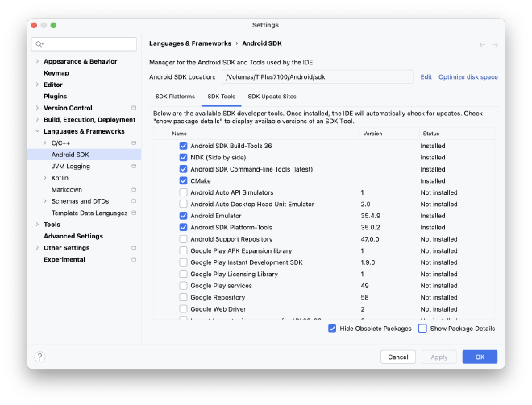Screen dimensions: 532x405
Task: Click the search magnifier icon in settings
Action: point(39,44)
